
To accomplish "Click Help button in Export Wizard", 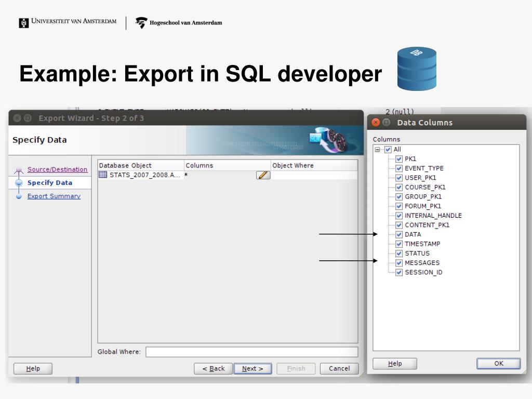I will coord(33,368).
